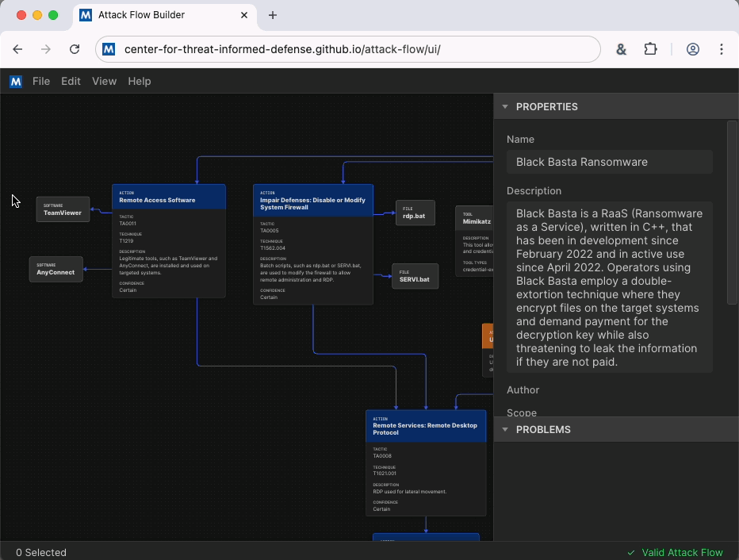Close the Attack Flow Builder tab
The height and width of the screenshot is (560, 739).
point(244,15)
